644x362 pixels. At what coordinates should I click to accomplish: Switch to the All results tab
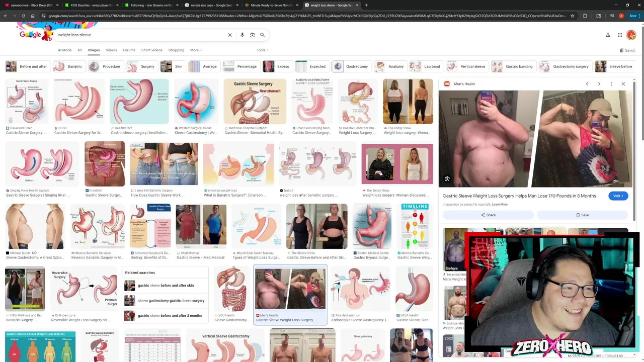coord(79,50)
